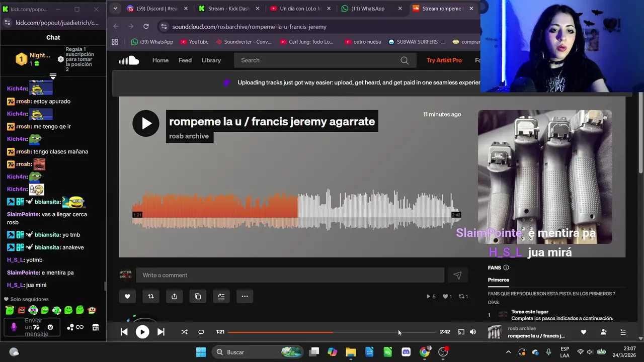Toggle repeat in the bottom player

tap(201, 332)
